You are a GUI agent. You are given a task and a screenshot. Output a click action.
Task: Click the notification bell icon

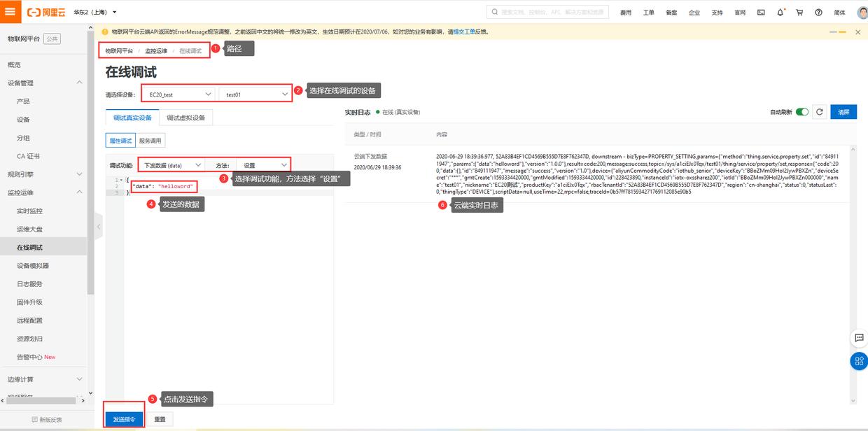coord(779,12)
